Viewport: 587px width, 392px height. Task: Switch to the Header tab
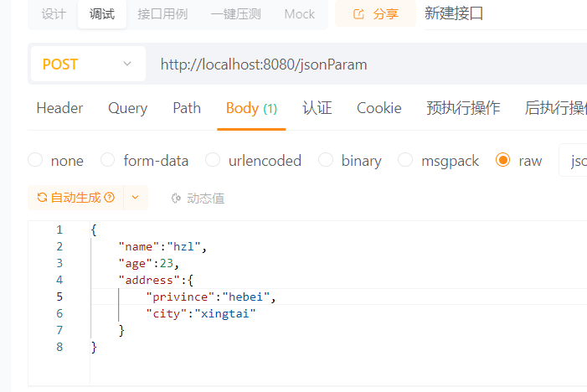click(59, 108)
